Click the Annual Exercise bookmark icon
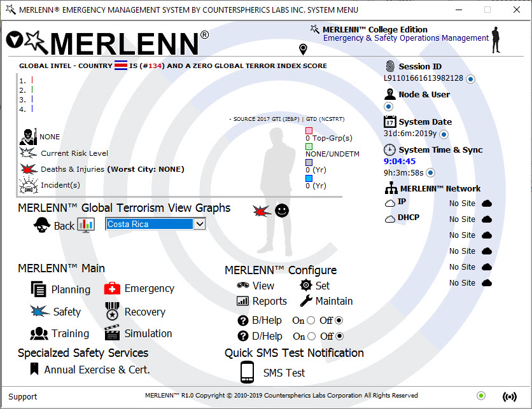Image resolution: width=532 pixels, height=409 pixels. [34, 369]
